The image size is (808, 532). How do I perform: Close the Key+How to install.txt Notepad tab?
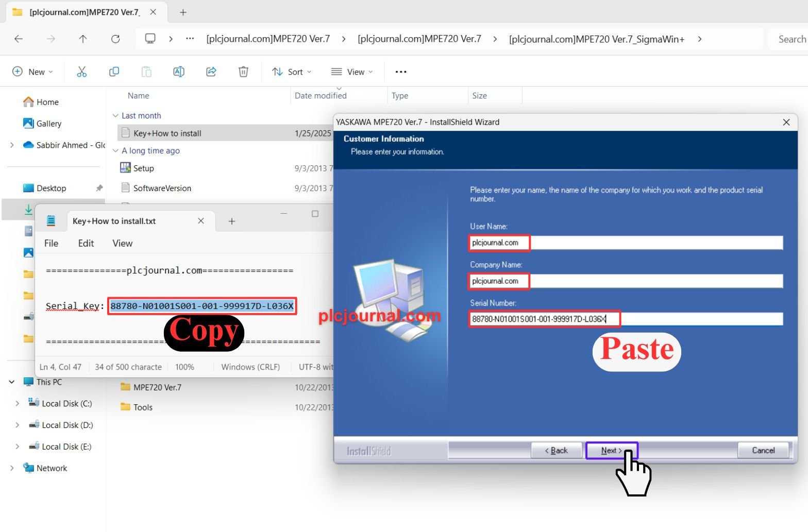pyautogui.click(x=201, y=221)
